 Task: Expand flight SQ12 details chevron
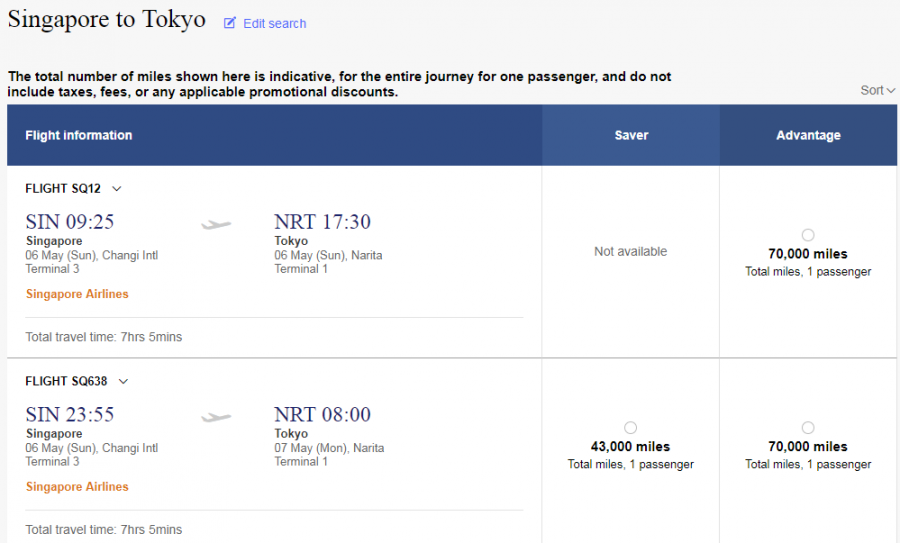pos(117,188)
